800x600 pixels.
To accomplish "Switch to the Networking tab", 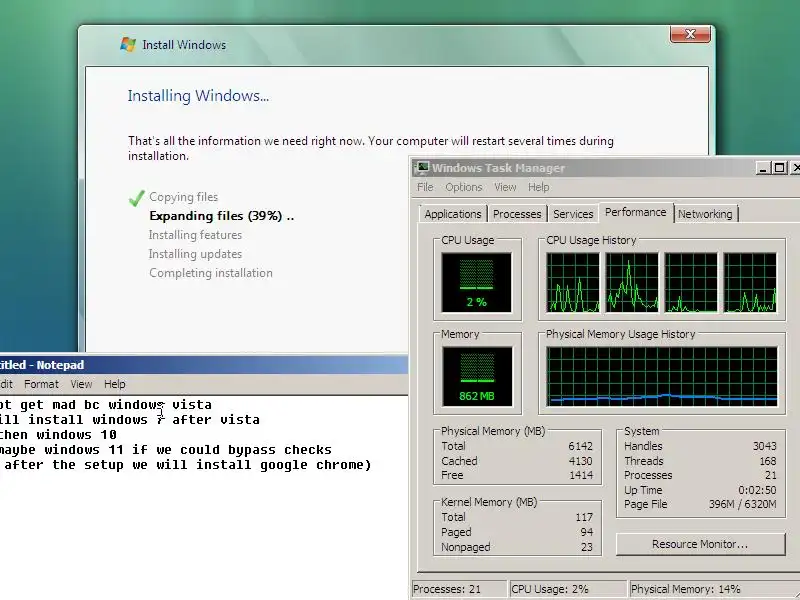I will pyautogui.click(x=705, y=214).
